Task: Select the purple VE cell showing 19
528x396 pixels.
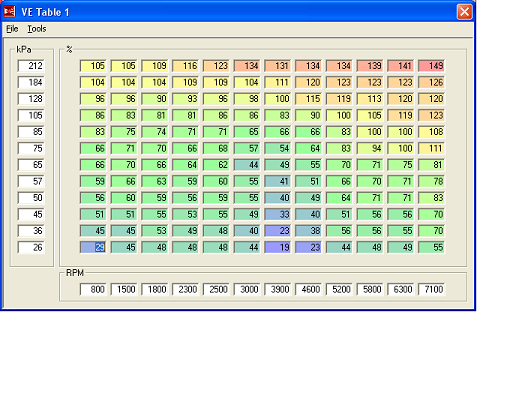Action: click(x=277, y=248)
